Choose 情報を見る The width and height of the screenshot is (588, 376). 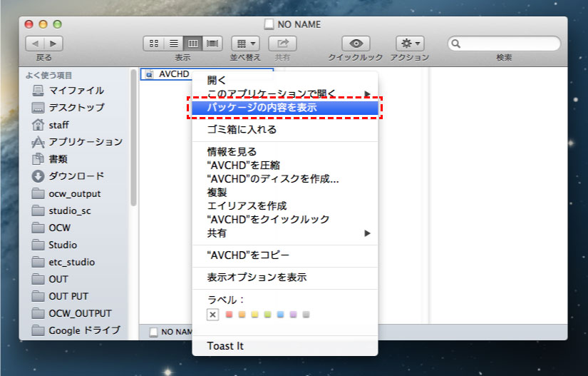tap(284, 151)
